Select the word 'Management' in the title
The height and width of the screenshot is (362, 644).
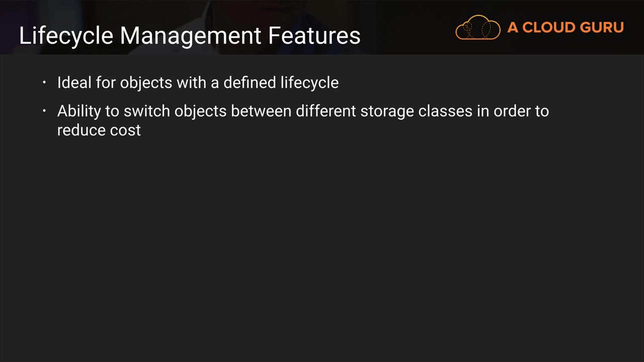[190, 36]
